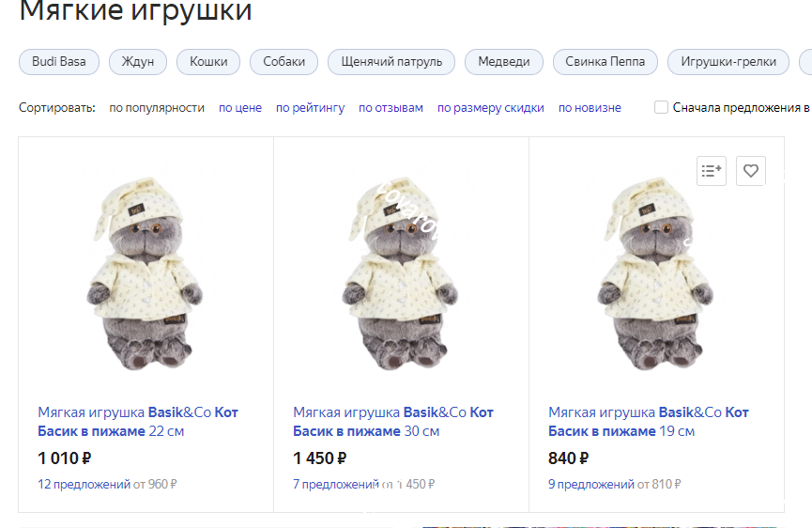
Task: Sort by по цене
Action: coord(240,108)
